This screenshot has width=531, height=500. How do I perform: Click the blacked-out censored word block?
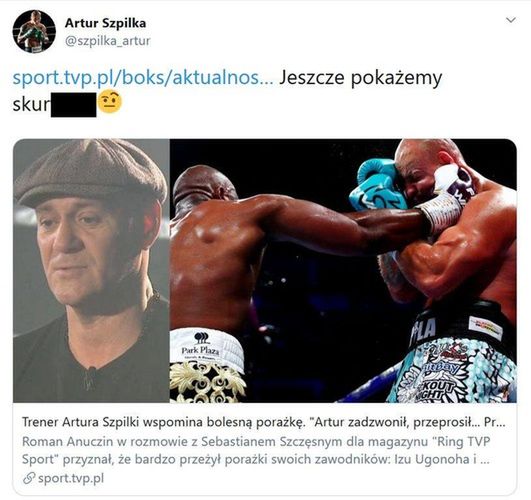73,105
